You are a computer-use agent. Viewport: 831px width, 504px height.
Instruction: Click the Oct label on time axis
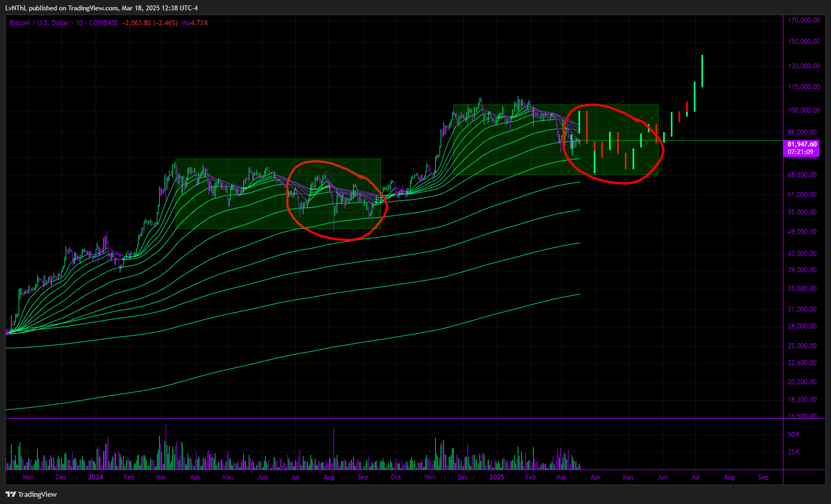[x=396, y=477]
